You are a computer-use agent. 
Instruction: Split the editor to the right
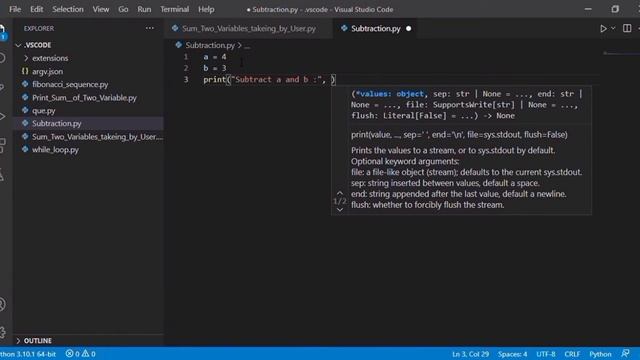627,28
